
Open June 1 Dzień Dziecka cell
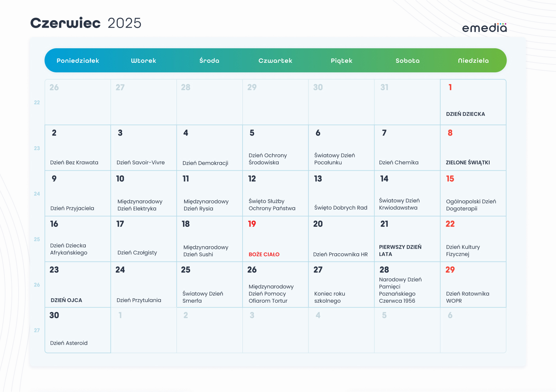tap(473, 102)
